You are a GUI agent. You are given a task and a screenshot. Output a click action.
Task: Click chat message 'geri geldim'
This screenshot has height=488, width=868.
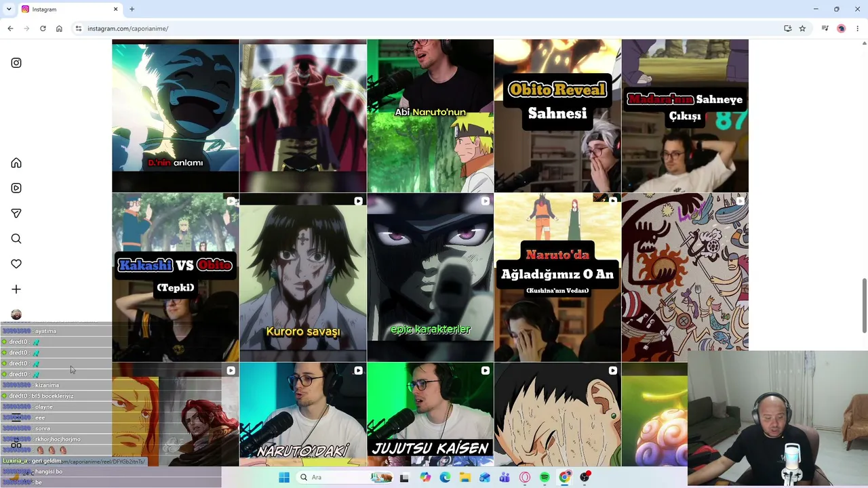pyautogui.click(x=47, y=461)
